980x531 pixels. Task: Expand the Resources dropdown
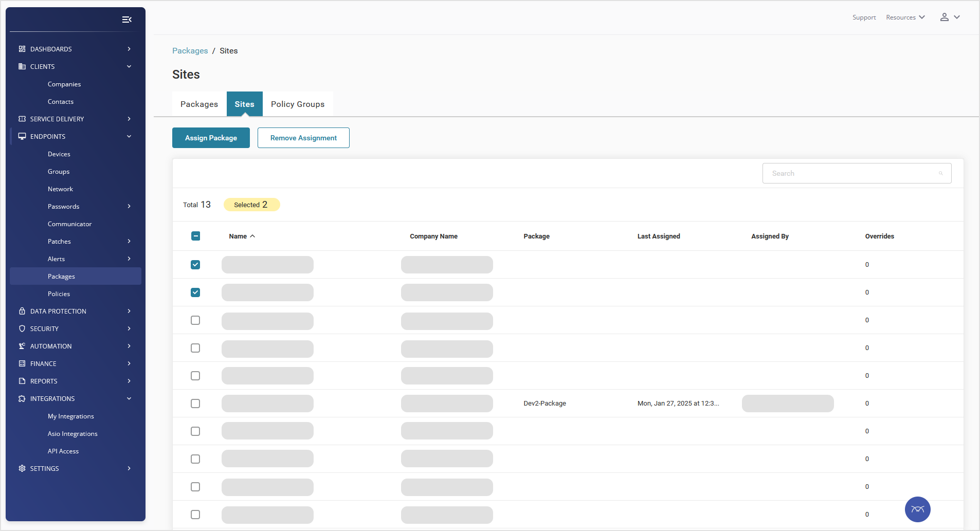pyautogui.click(x=904, y=17)
